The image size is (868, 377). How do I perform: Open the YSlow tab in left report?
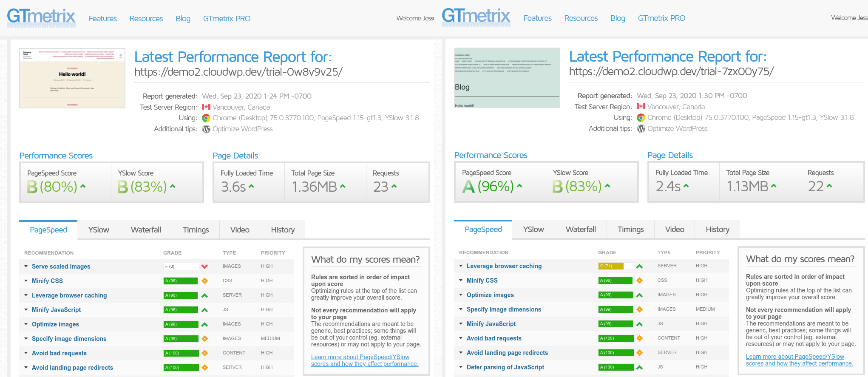(x=99, y=230)
